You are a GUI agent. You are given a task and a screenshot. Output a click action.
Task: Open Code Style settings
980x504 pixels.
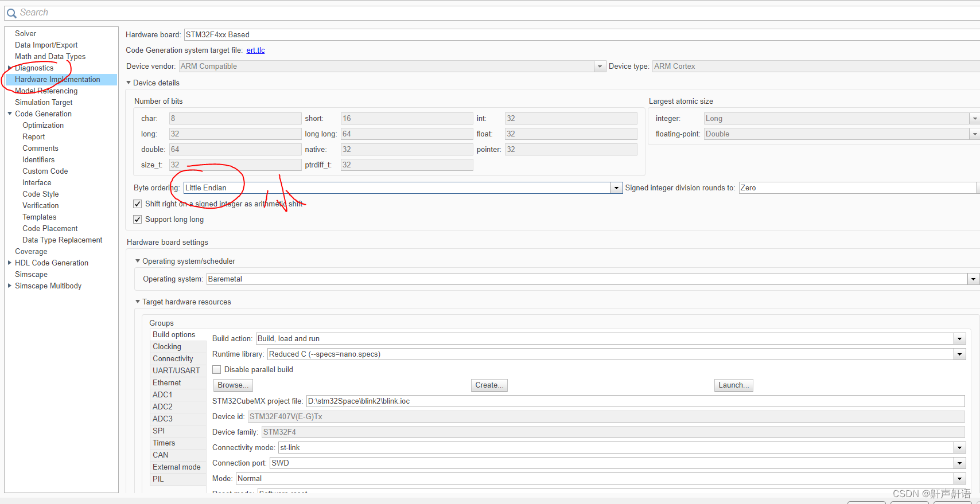coord(40,194)
